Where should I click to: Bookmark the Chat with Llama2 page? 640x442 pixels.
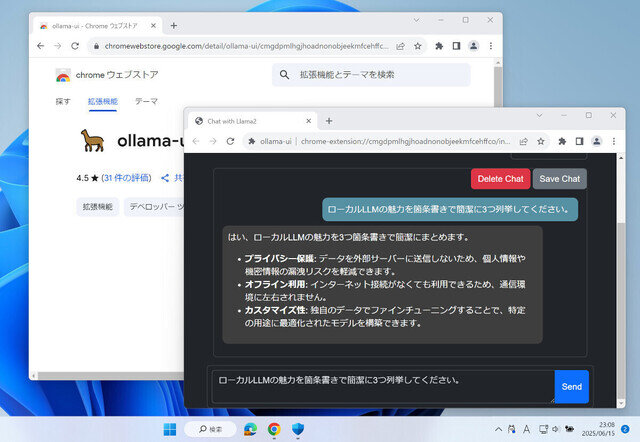coord(541,141)
